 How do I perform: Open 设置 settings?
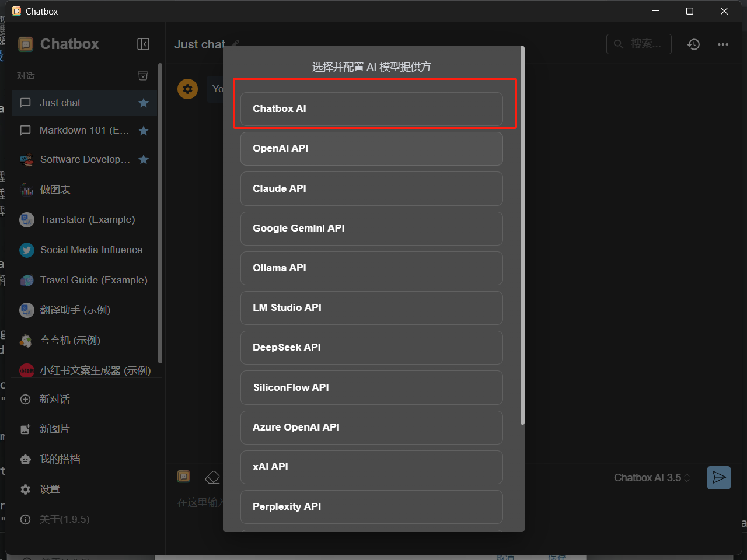click(x=85, y=489)
